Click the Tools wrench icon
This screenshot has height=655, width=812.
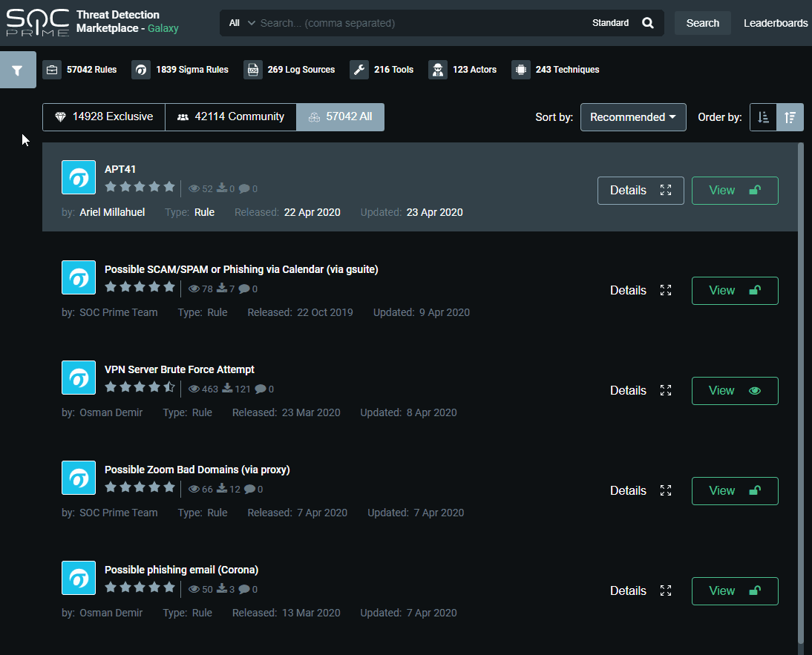click(x=359, y=70)
